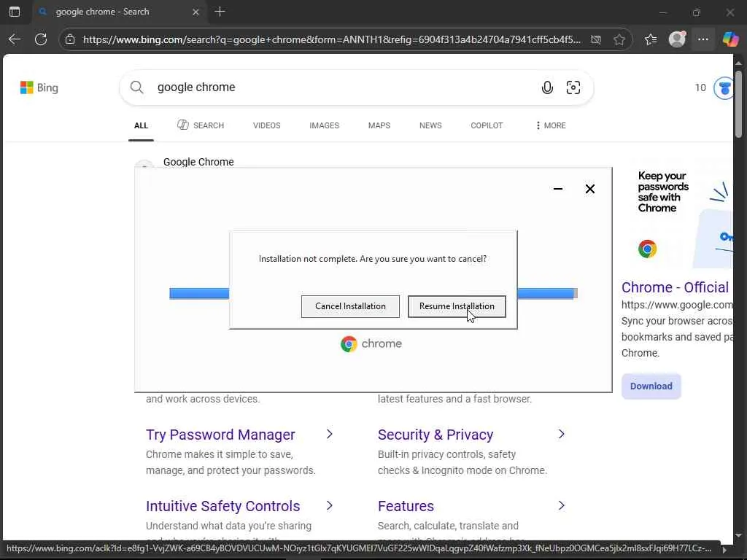Go back to previous page
This screenshot has width=747, height=560.
click(15, 39)
